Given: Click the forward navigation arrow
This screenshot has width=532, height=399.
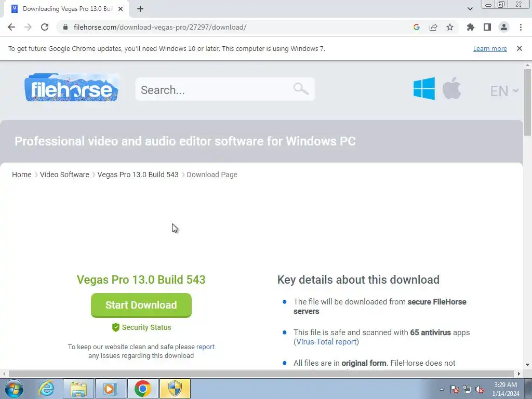Looking at the screenshot, I should pyautogui.click(x=28, y=27).
